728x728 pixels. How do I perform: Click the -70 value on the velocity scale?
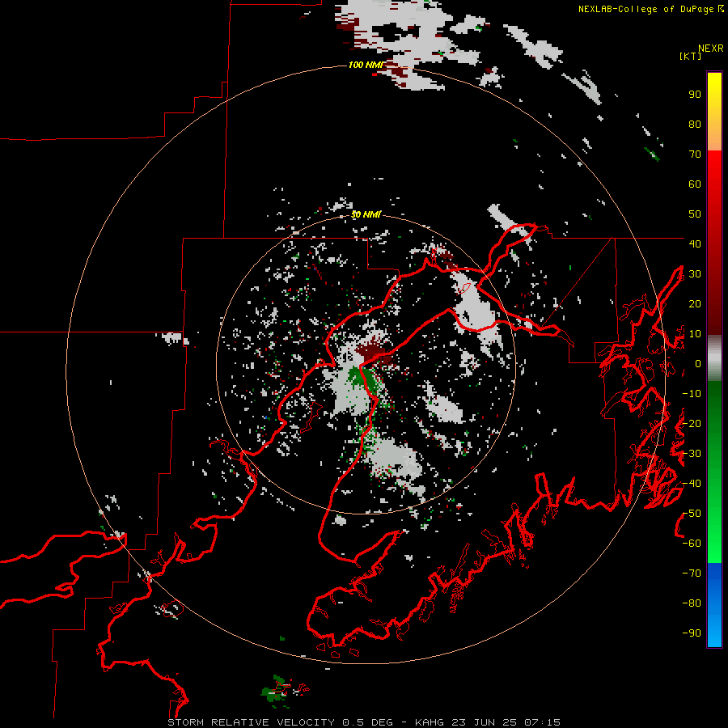[692, 574]
